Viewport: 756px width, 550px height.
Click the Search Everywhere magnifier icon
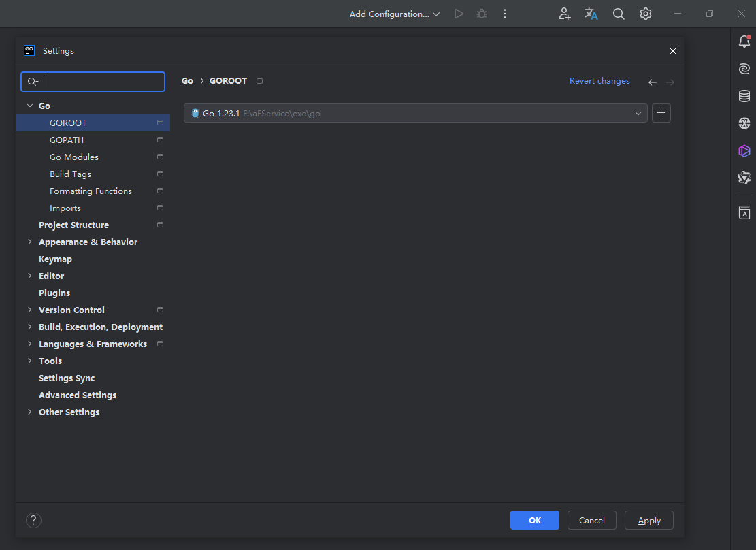[x=619, y=14]
